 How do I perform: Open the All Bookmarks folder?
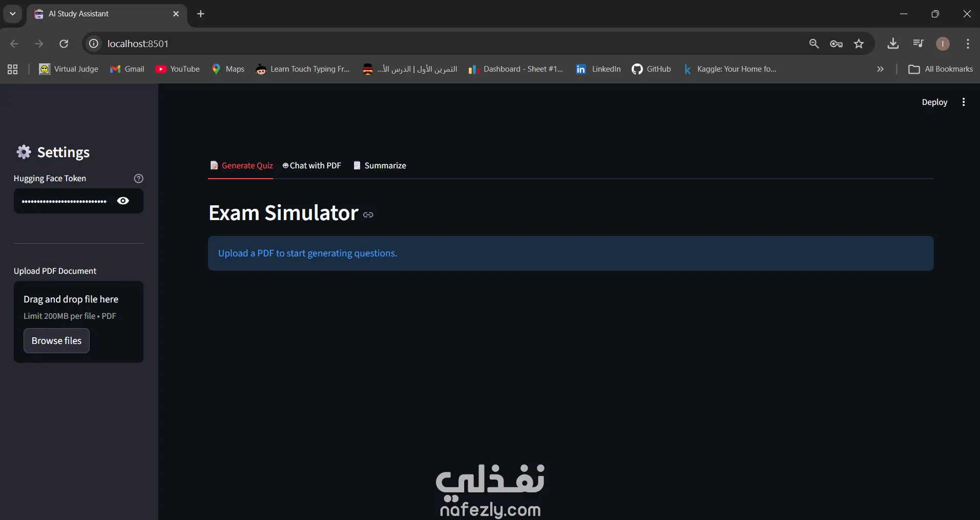[x=941, y=69]
